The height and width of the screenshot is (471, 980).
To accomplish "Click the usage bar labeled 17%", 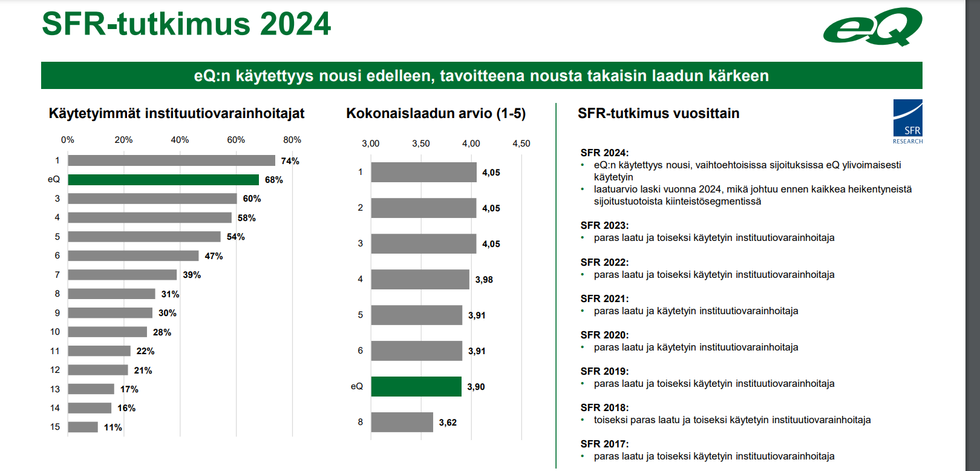I will 91,389.
